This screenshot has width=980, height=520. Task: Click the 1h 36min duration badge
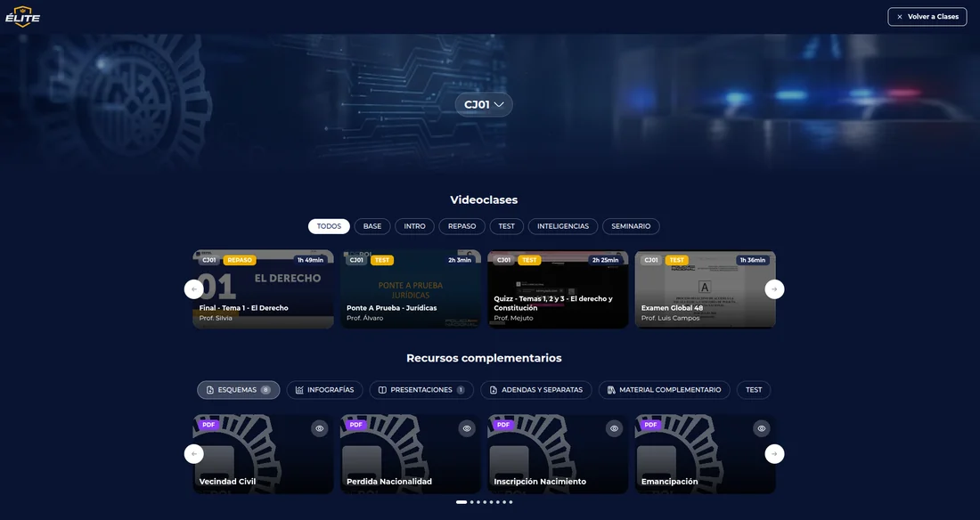point(753,260)
